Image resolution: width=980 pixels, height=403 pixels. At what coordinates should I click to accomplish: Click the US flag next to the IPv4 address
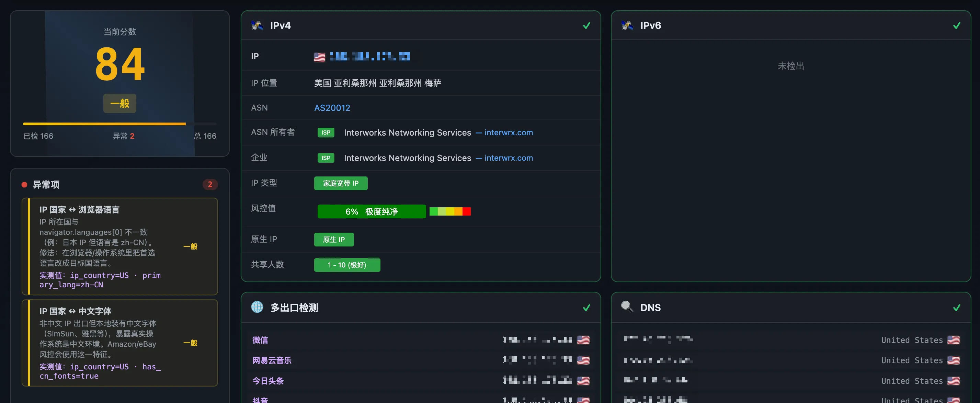tap(320, 57)
